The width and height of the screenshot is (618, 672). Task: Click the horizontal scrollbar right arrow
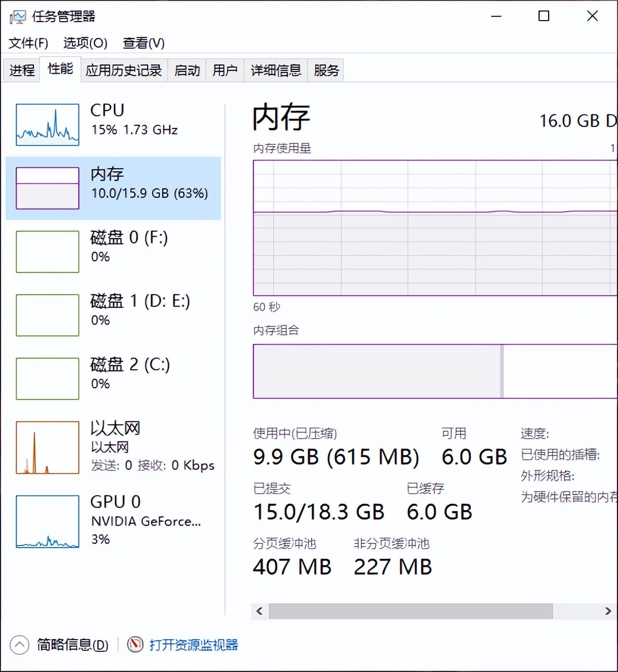[x=608, y=611]
